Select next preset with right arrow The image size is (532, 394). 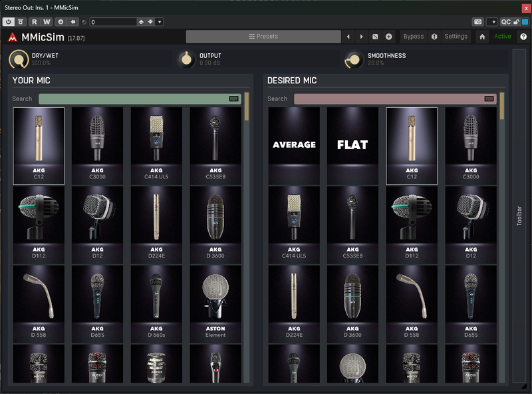361,37
